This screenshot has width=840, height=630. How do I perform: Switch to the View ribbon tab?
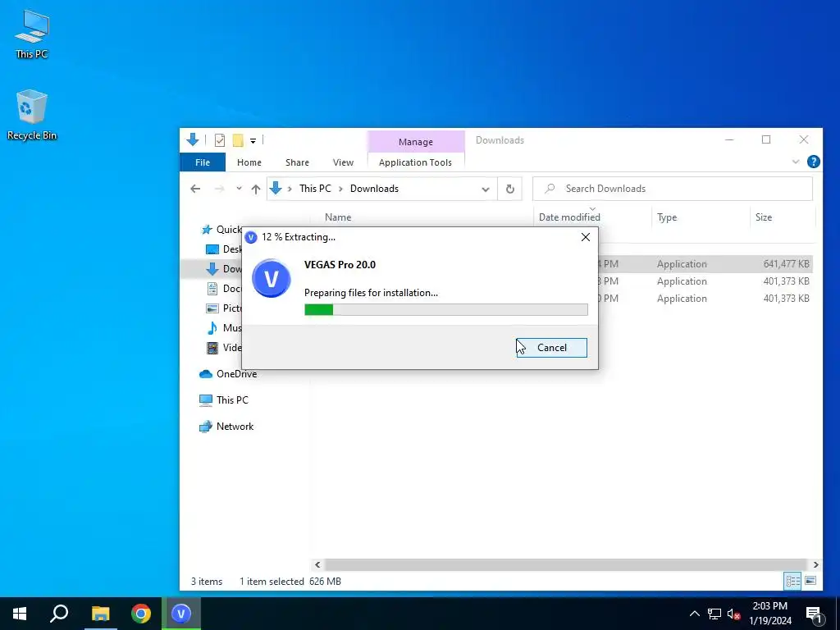point(343,162)
